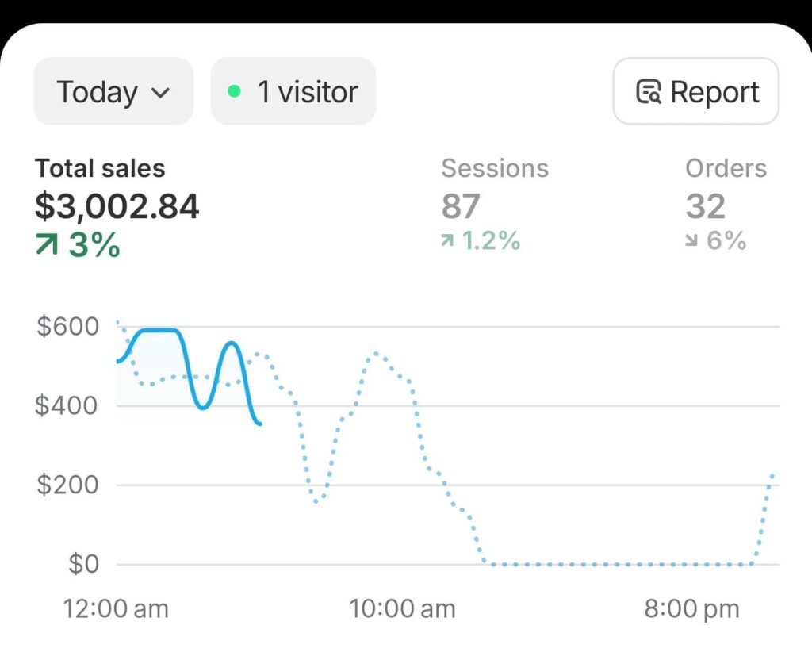
Task: Select the Total sales metric tab
Action: click(x=100, y=168)
